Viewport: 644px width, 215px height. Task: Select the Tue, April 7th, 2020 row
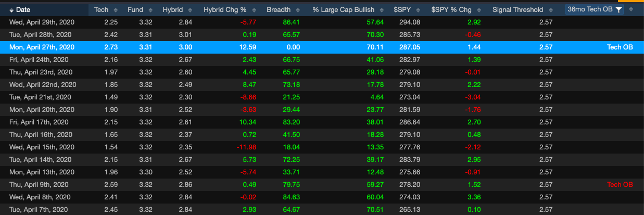tap(322, 209)
